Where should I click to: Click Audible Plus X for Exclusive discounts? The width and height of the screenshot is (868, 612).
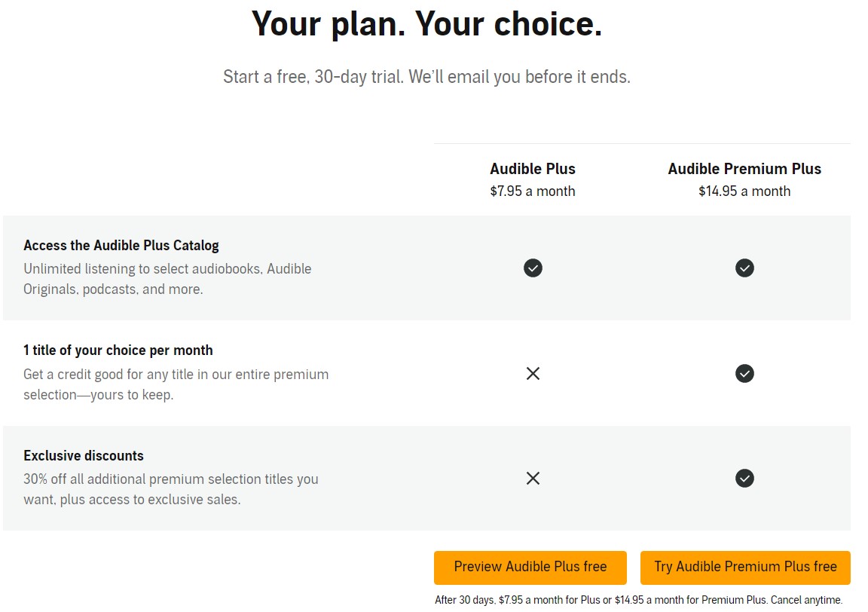pyautogui.click(x=533, y=478)
